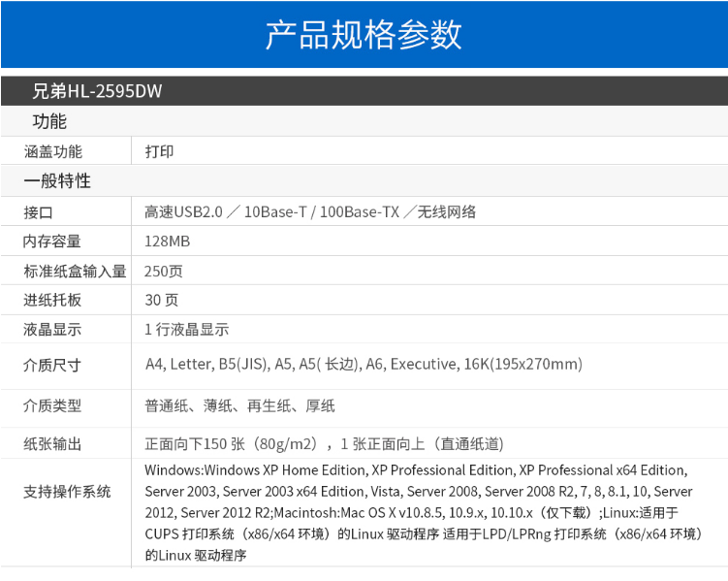Select the paper sizes value A4, Letter, B5(JIS)
The width and height of the screenshot is (728, 581).
(364, 364)
